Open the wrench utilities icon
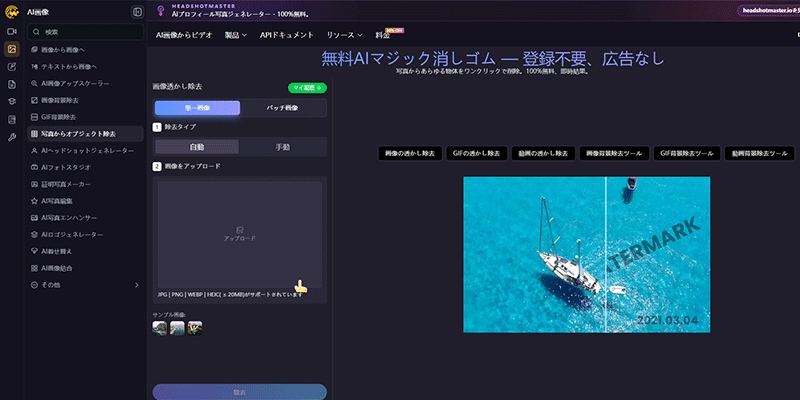The width and height of the screenshot is (800, 400). [12, 137]
